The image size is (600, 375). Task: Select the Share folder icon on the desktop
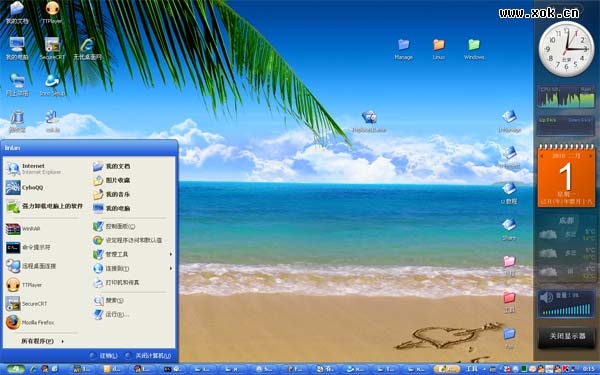click(x=509, y=229)
